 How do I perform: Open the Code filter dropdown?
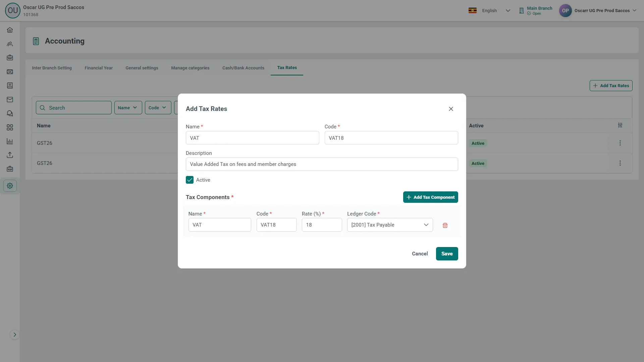pyautogui.click(x=158, y=108)
